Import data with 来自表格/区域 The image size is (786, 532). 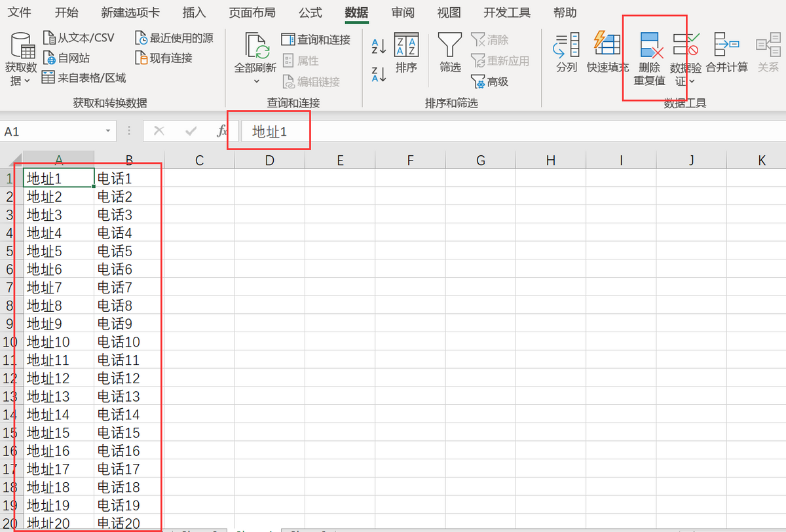[83, 77]
